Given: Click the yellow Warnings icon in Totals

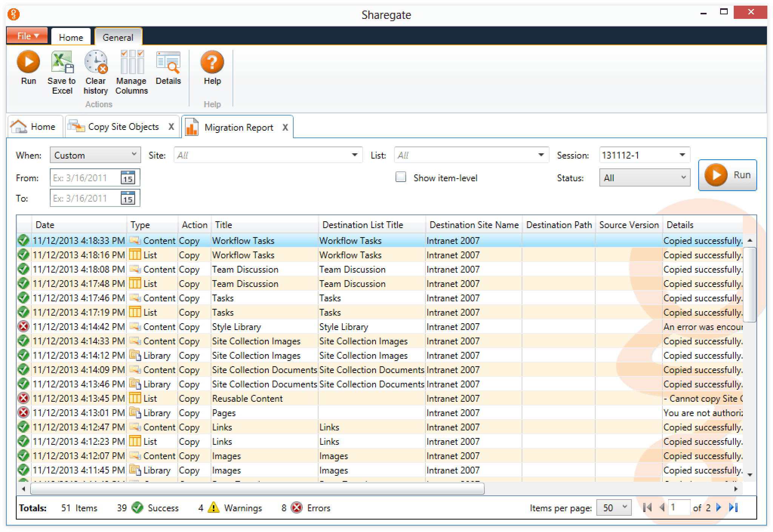Looking at the screenshot, I should 214,507.
